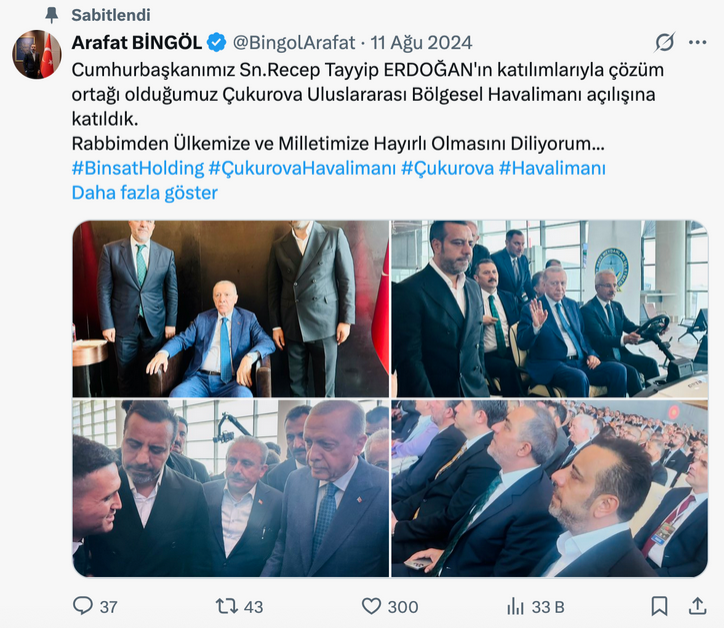Open Arafat BİNGÖL profile avatar

tap(37, 54)
